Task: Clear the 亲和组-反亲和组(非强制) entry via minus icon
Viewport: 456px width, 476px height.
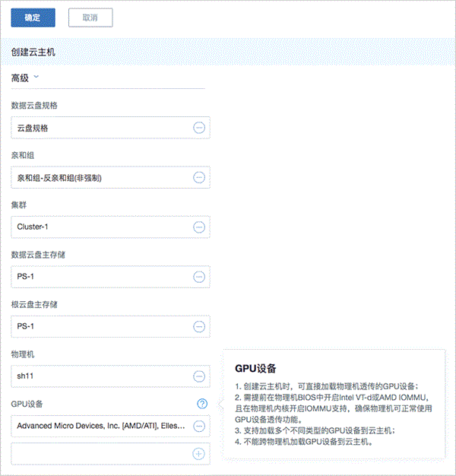Action: tap(199, 177)
